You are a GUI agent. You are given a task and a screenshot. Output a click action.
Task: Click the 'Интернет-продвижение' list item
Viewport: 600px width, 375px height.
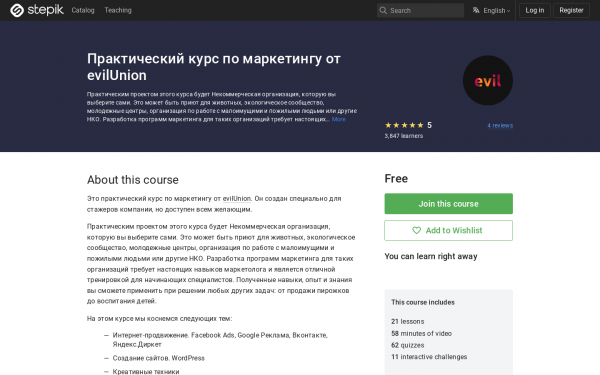[x=220, y=340]
